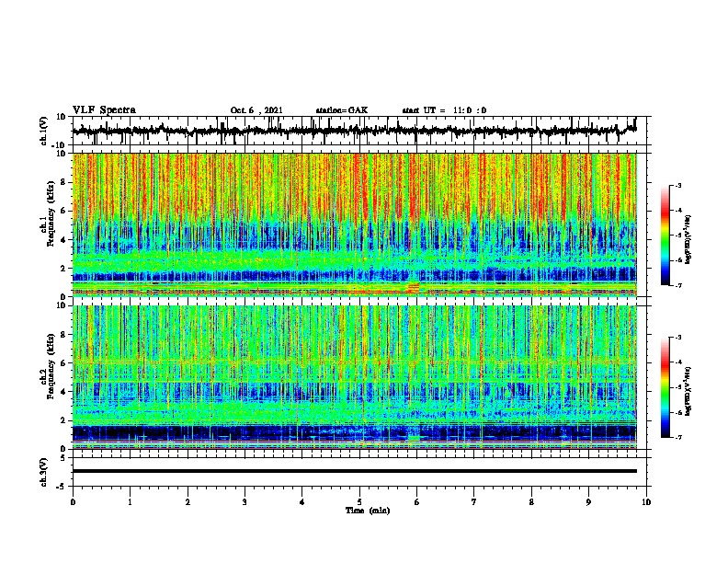
Task: Click the ch.2 color bar "log(PSD)" unit label
Action: coord(688,391)
